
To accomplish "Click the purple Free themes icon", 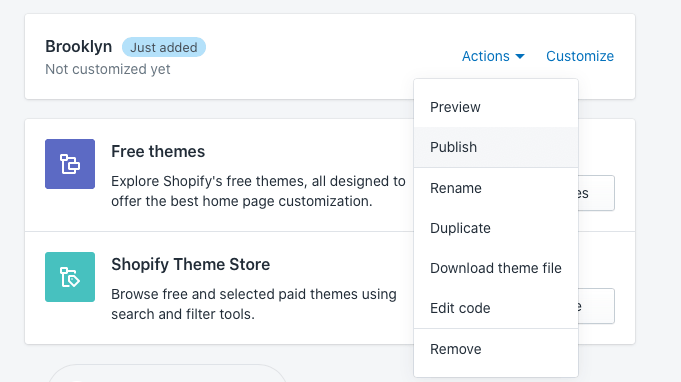I will tap(70, 164).
